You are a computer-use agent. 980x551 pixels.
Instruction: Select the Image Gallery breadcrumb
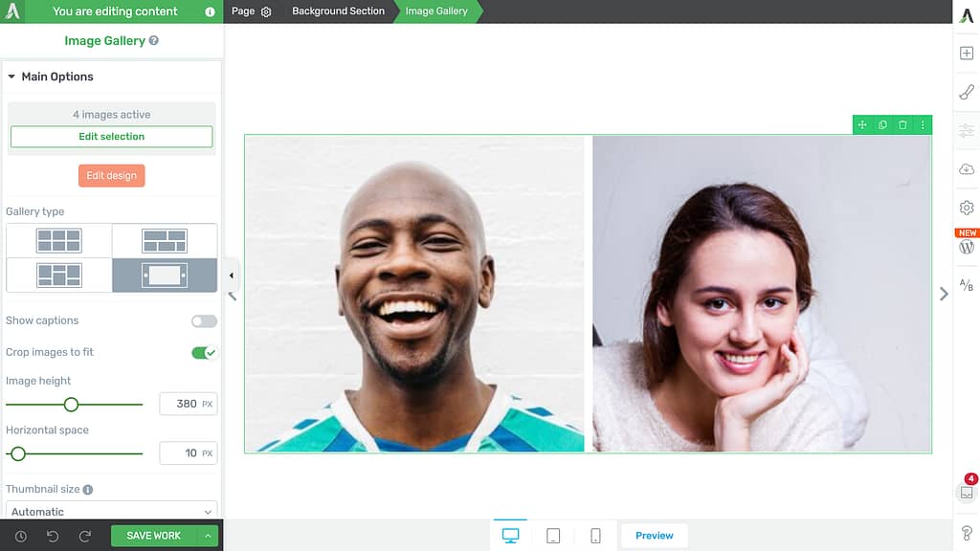point(436,11)
